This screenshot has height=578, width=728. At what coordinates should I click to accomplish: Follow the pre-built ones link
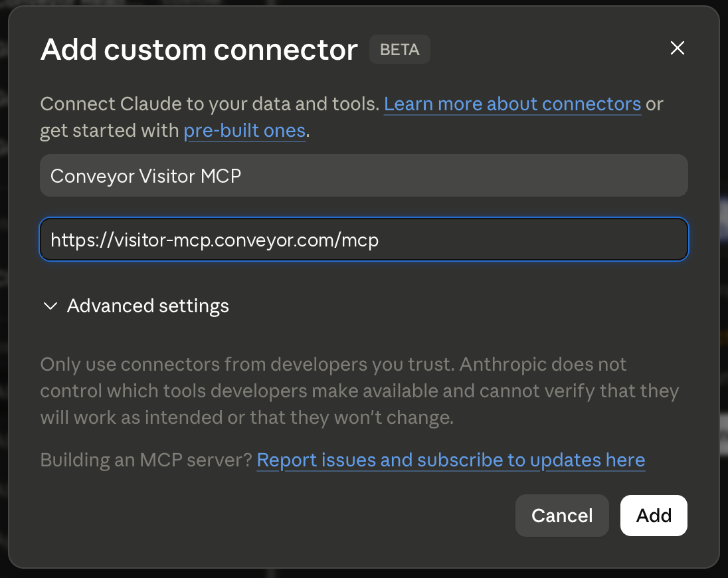(x=244, y=131)
